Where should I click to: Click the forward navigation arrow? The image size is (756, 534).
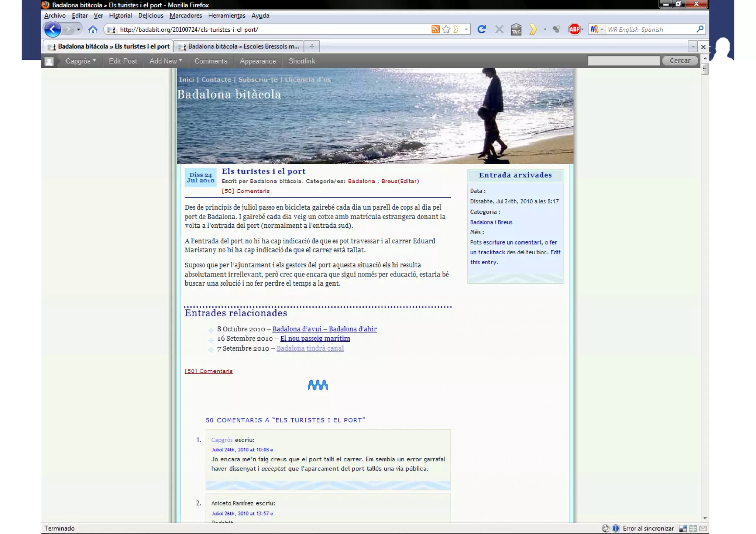(x=68, y=30)
